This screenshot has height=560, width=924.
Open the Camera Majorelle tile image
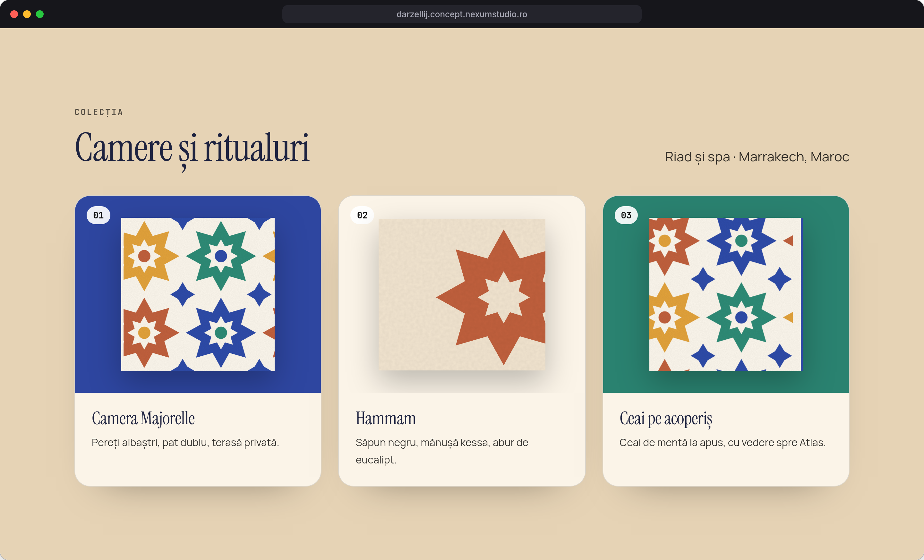point(198,294)
